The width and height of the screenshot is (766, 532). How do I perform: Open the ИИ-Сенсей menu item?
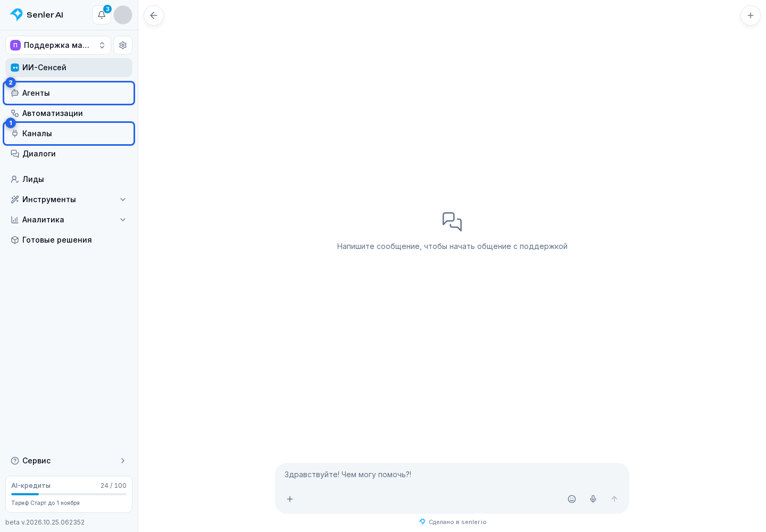point(69,68)
